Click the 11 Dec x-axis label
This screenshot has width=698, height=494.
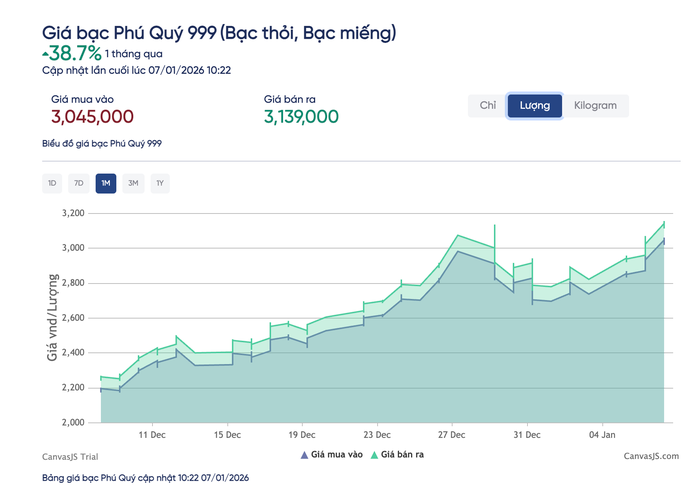click(152, 435)
